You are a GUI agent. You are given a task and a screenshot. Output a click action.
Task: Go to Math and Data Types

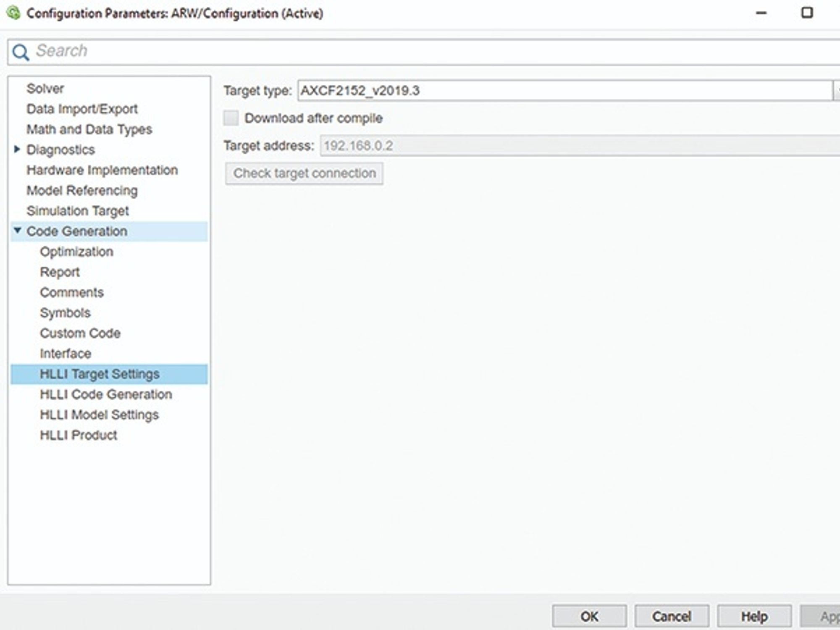[89, 129]
